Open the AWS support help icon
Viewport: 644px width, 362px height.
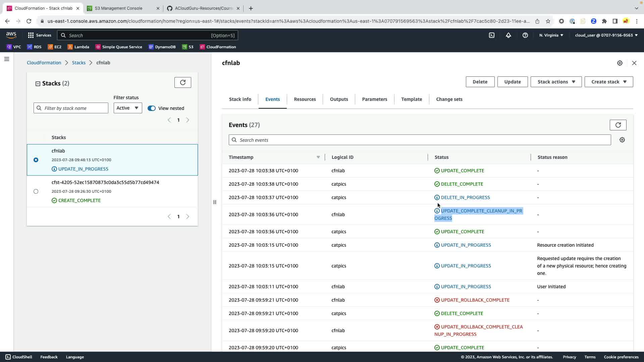[x=525, y=35]
